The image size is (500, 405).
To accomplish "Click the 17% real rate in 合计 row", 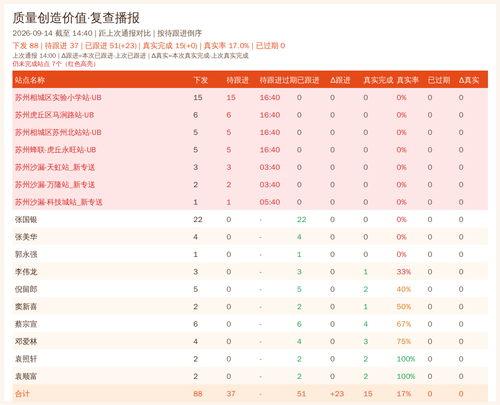I will pos(404,394).
